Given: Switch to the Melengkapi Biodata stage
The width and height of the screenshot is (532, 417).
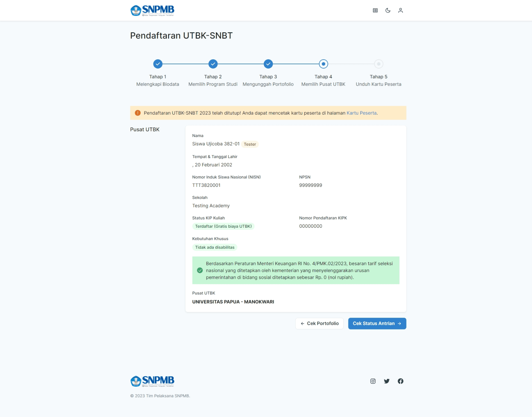Looking at the screenshot, I should [x=158, y=84].
